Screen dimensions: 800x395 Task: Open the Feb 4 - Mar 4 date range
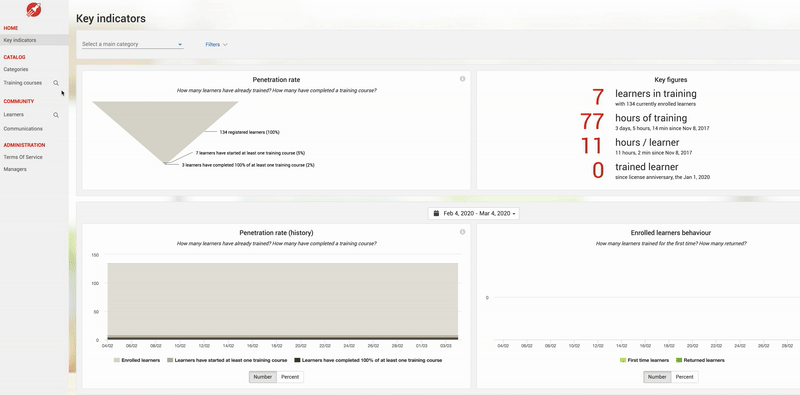(473, 213)
